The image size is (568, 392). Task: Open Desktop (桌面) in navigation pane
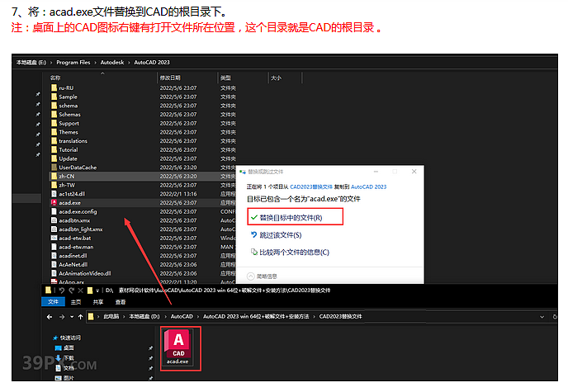point(64,347)
